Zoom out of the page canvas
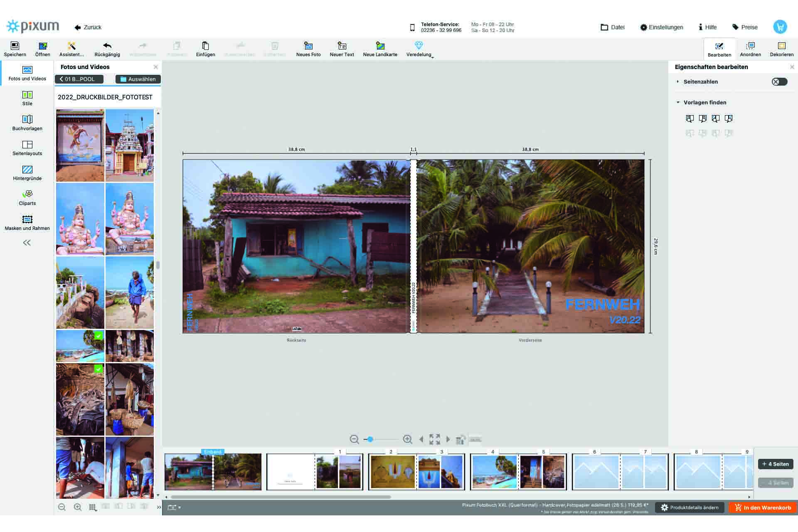 pyautogui.click(x=354, y=439)
